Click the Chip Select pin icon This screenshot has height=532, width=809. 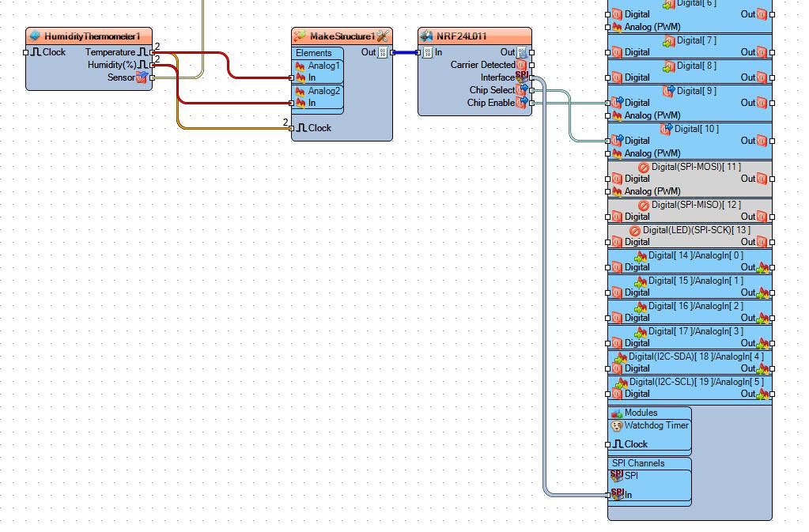(522, 89)
